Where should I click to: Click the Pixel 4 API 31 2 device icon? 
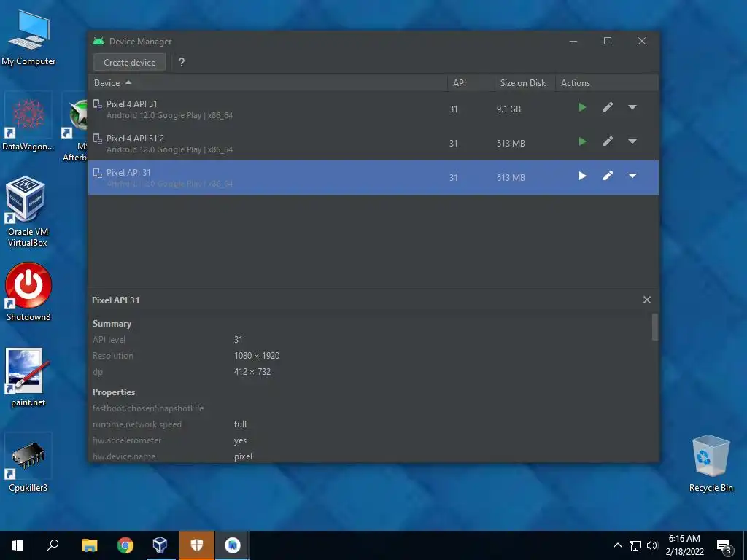tap(98, 139)
